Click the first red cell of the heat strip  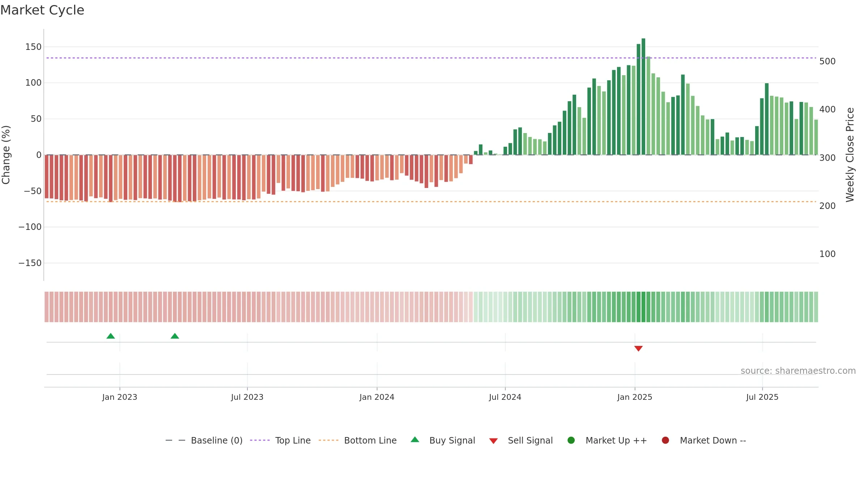[x=47, y=307]
